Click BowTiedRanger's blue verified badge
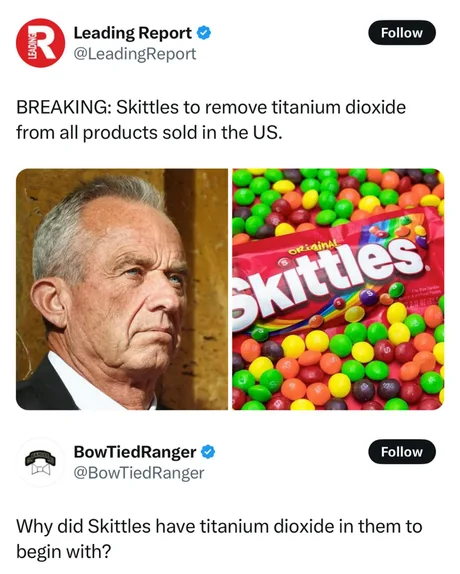This screenshot has height=574, width=460. click(x=208, y=452)
